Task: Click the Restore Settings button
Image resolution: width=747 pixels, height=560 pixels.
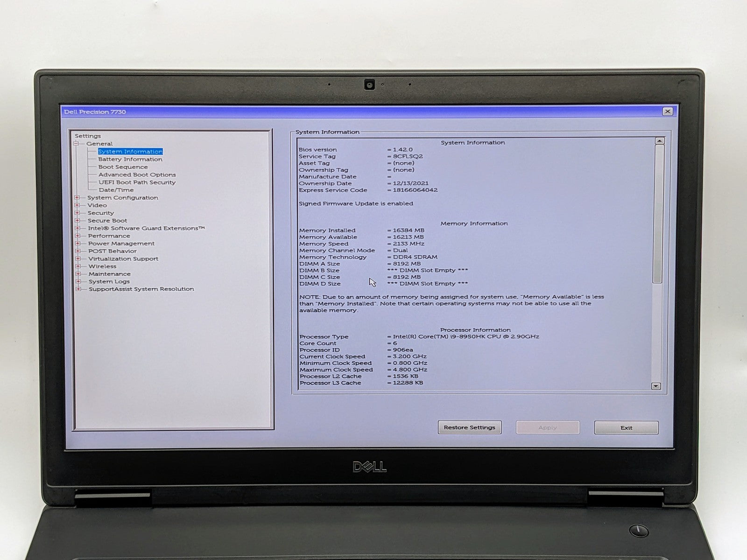Action: pyautogui.click(x=470, y=427)
